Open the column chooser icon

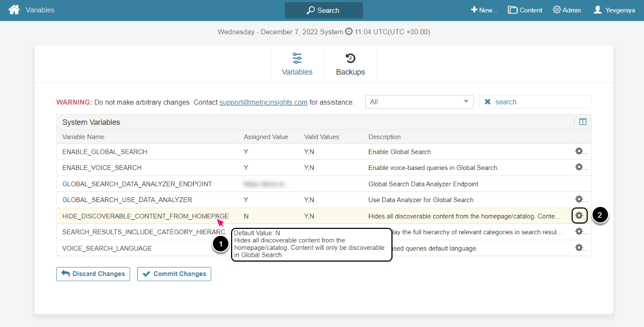583,122
